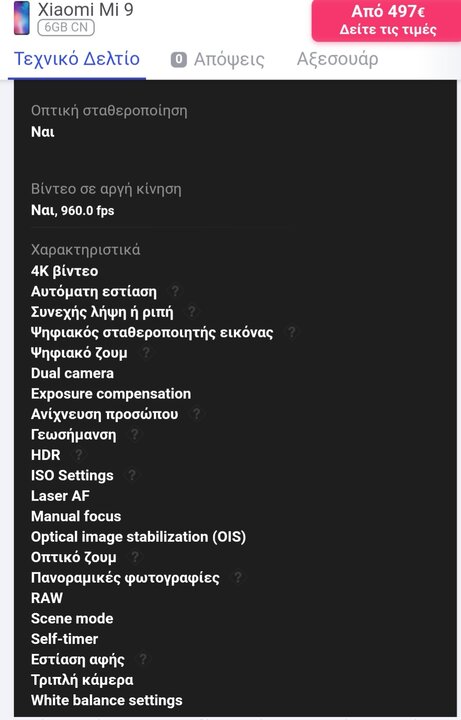
Task: Click the 6GB CN variant badge
Action: pyautogui.click(x=66, y=27)
